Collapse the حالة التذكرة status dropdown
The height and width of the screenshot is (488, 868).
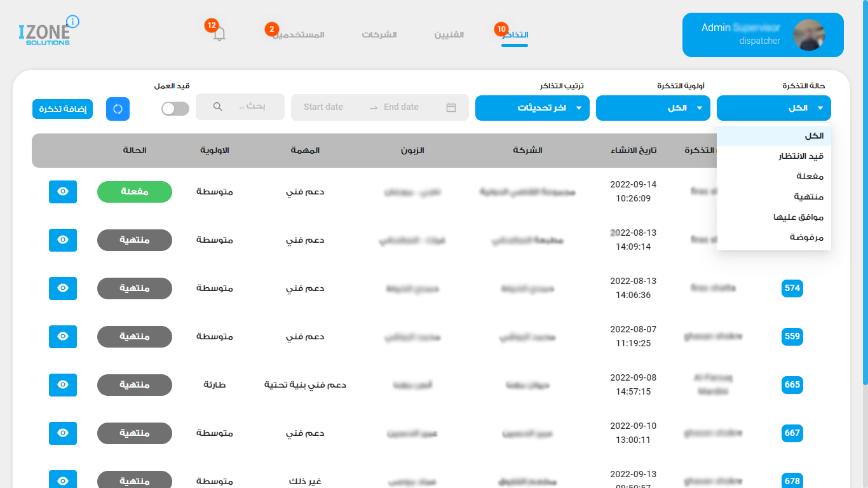(x=773, y=108)
